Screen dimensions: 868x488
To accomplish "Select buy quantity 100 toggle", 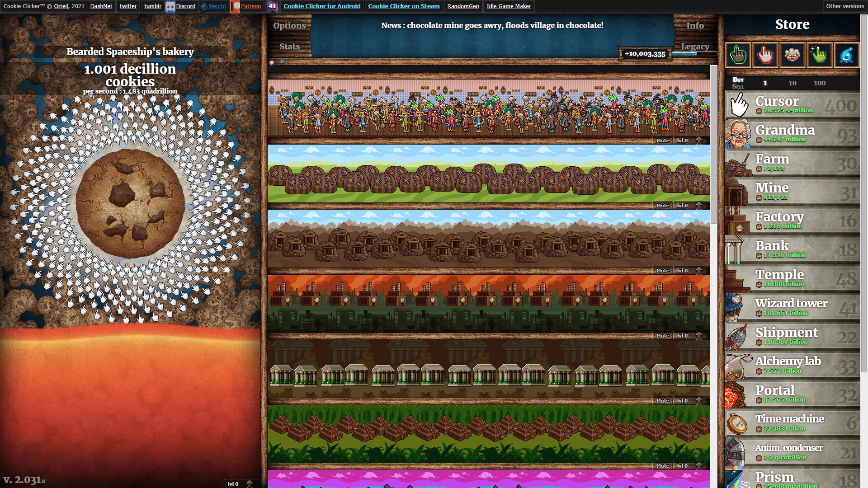I will pos(820,83).
